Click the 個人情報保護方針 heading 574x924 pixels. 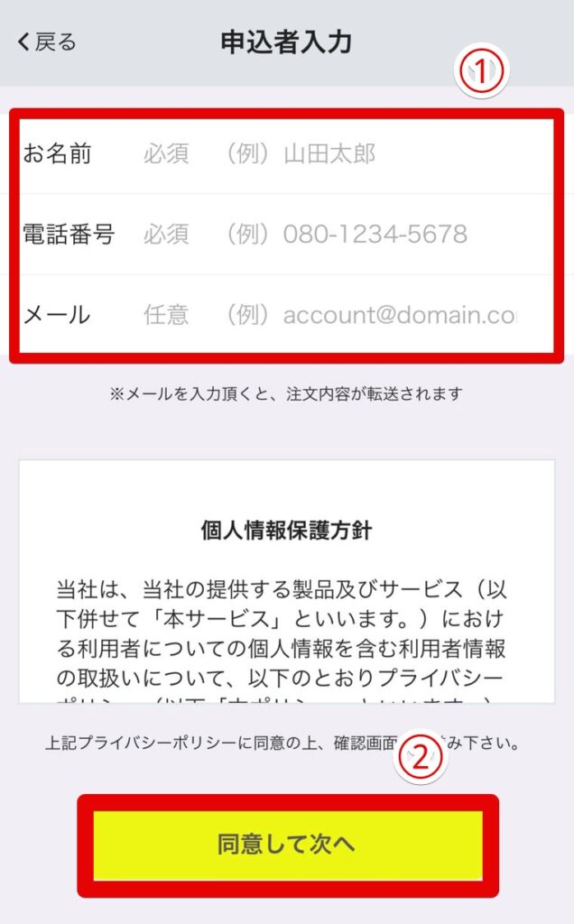[286, 531]
